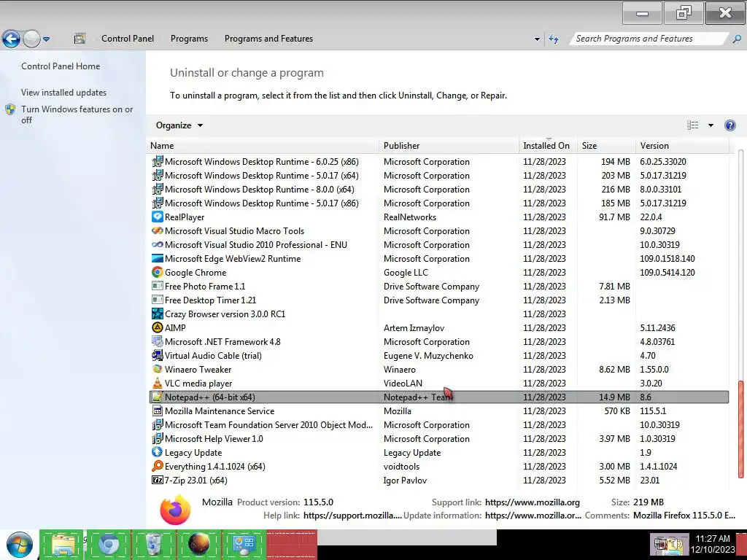This screenshot has width=747, height=560.
Task: Go to Programs breadcrumb
Action: 189,39
